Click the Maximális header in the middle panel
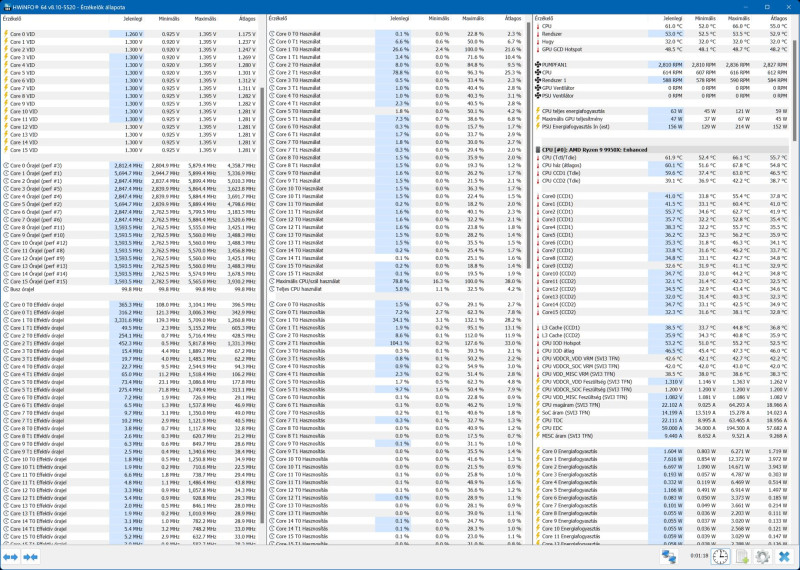800x570 pixels. [473, 18]
